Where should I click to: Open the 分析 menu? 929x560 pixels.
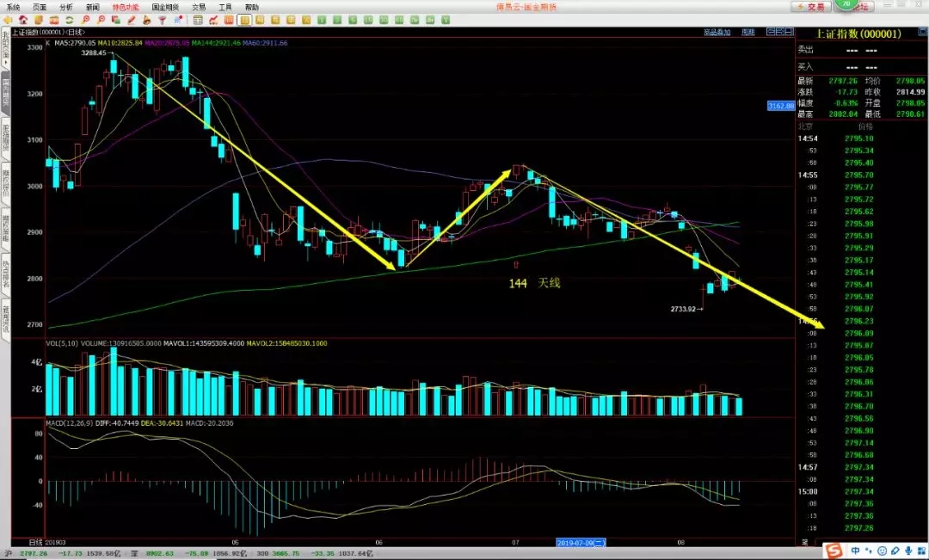66,7
